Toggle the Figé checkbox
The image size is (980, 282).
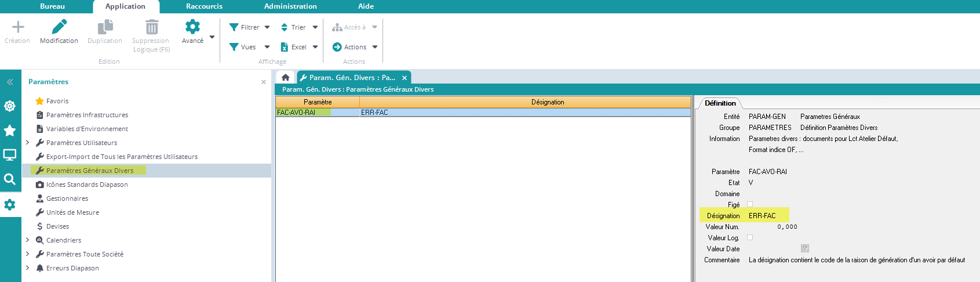[750, 204]
